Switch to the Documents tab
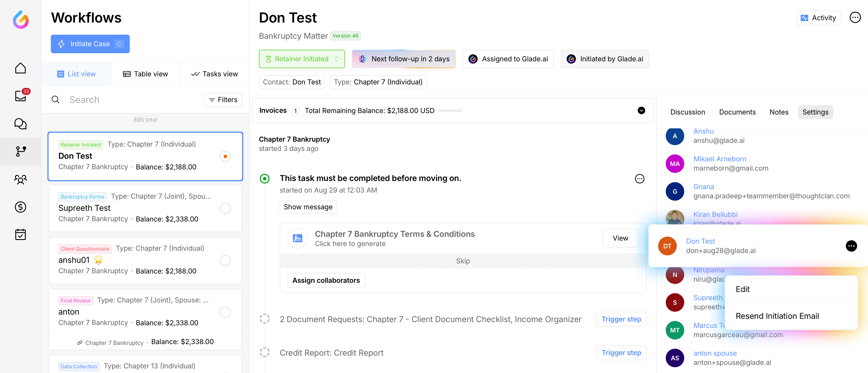 click(737, 112)
